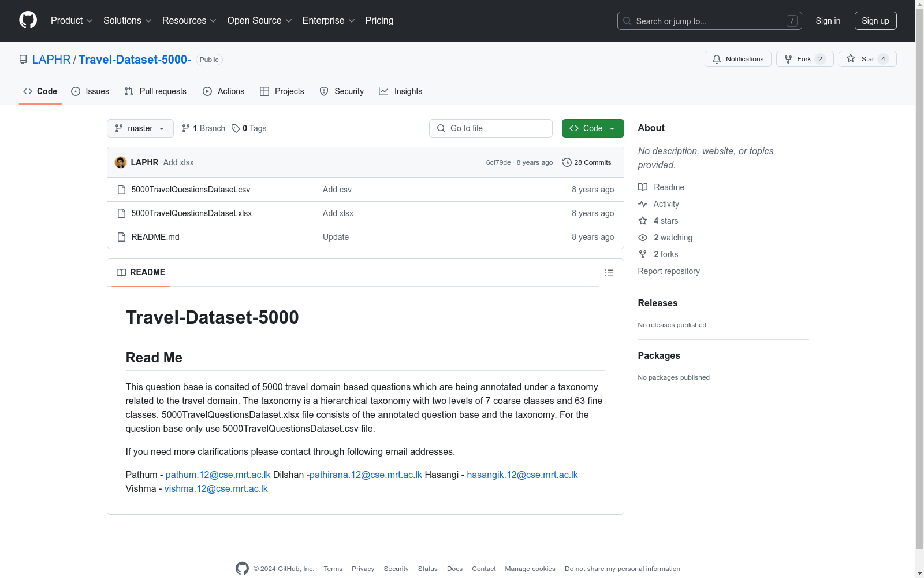
Task: Open 5000TravelQuestionsDataset.xlsx file
Action: coord(192,213)
